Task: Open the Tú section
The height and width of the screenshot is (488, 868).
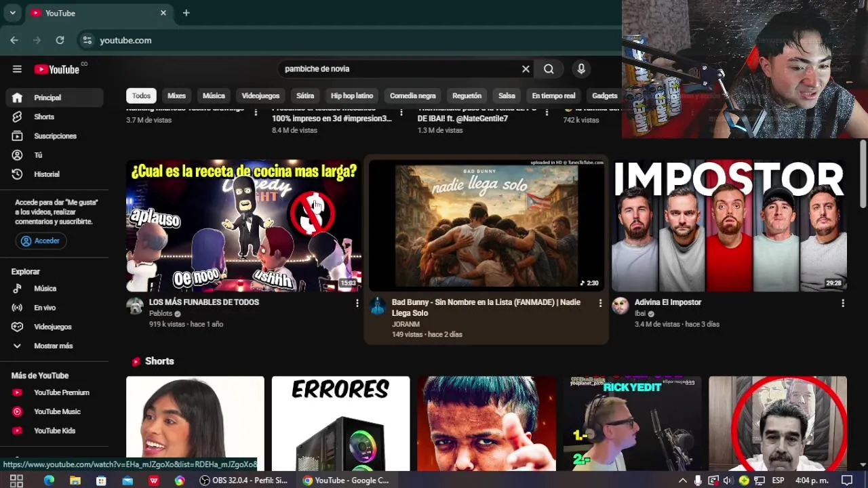Action: [54, 155]
